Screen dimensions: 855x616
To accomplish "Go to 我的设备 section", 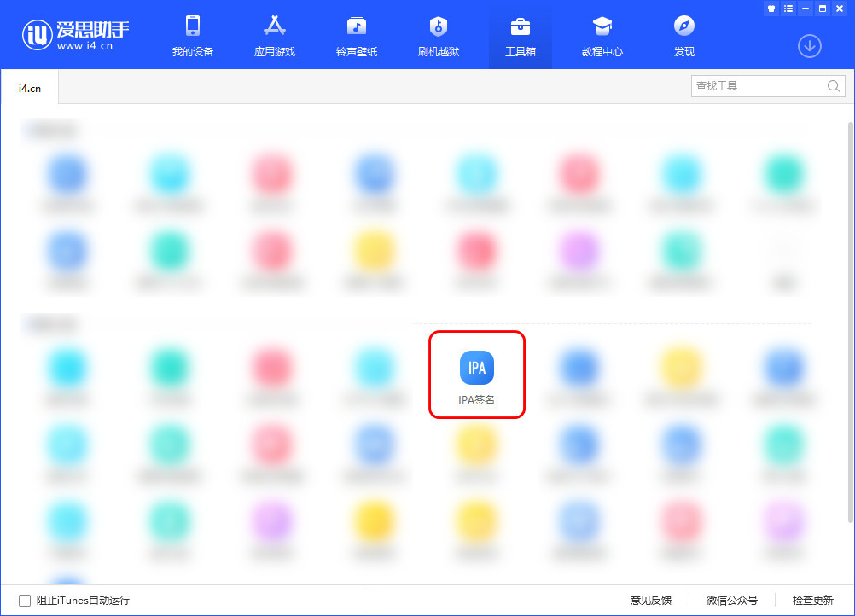I will point(193,36).
